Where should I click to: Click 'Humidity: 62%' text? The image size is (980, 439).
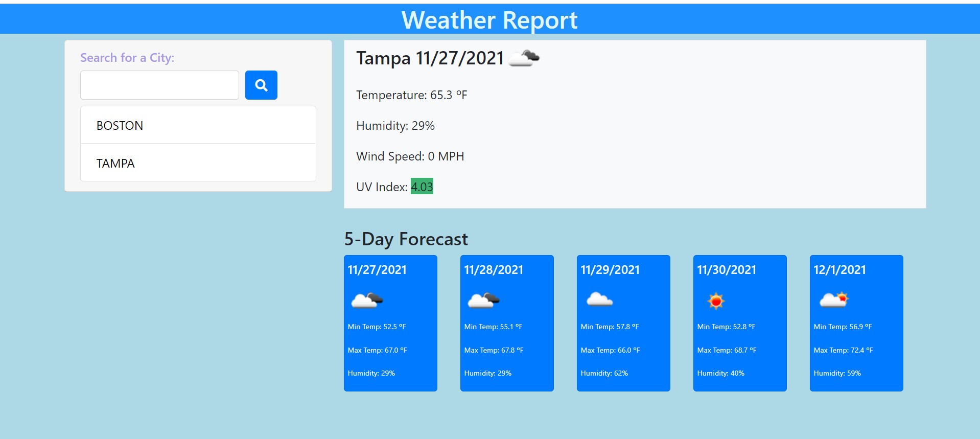point(604,373)
